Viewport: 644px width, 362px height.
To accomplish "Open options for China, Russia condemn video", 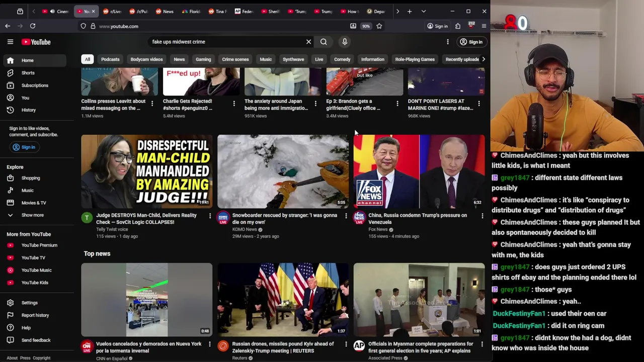I will click(x=482, y=216).
